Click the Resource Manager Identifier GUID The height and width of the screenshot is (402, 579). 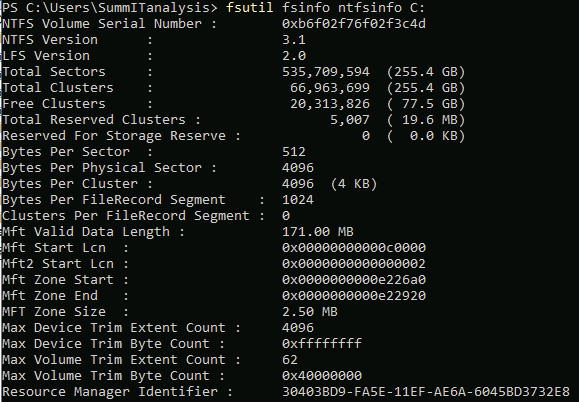click(x=426, y=392)
